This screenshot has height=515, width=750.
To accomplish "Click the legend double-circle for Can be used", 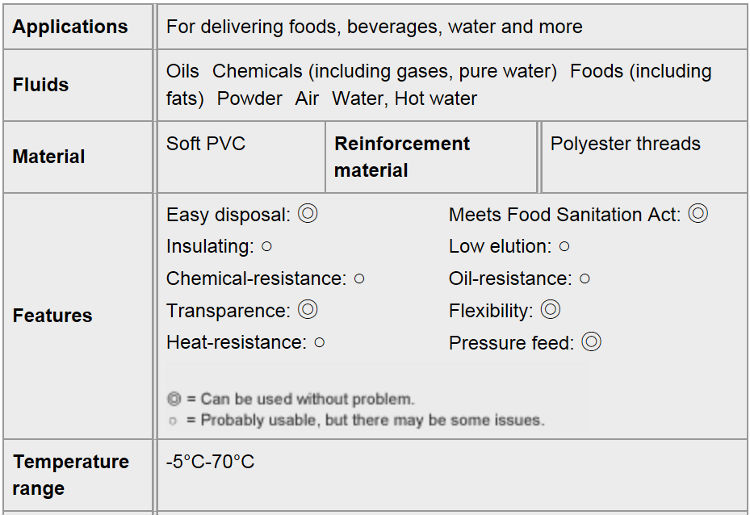I will click(x=174, y=399).
